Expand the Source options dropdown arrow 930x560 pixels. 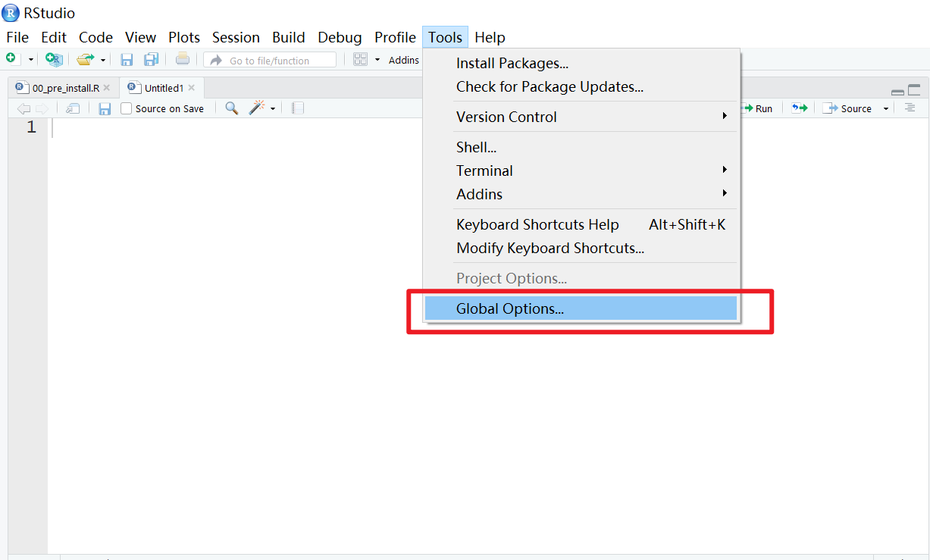point(885,109)
